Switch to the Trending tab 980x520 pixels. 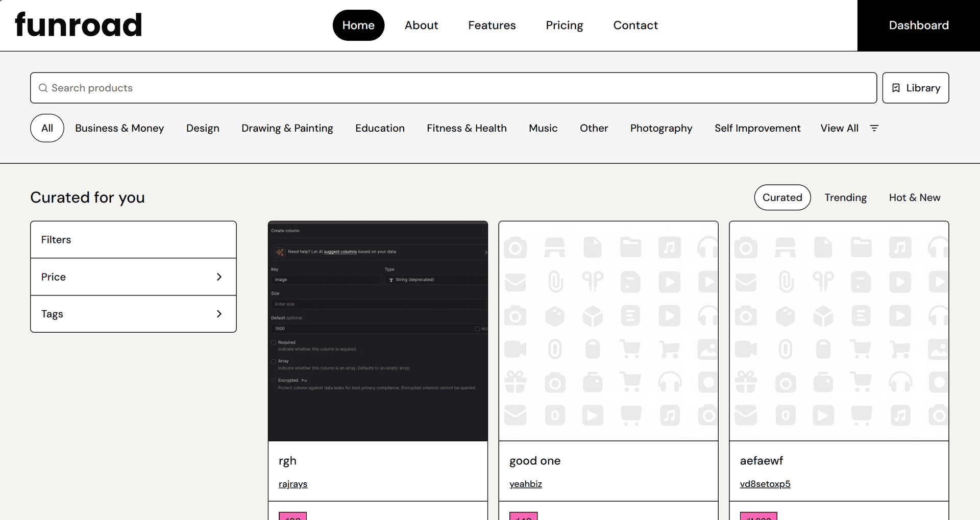click(845, 197)
